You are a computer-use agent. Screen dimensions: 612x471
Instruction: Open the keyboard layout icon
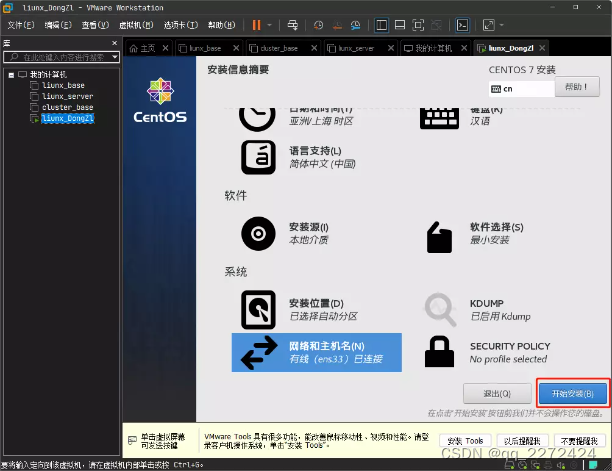click(x=439, y=118)
